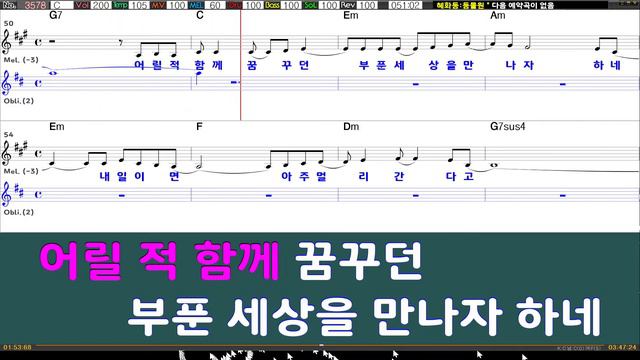This screenshot has width=640, height=360.
Task: Click the Mel. (-3) label at measure 54
Action: pyautogui.click(x=21, y=171)
